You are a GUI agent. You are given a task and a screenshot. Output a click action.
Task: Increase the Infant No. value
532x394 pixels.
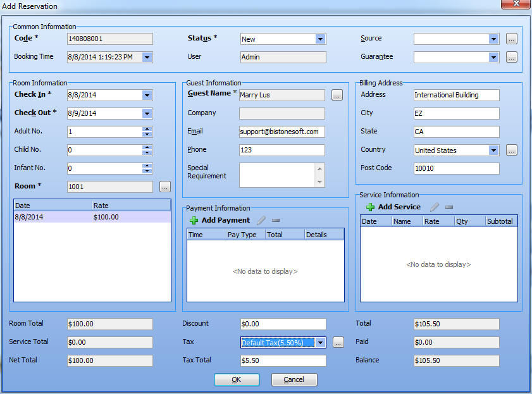click(147, 166)
